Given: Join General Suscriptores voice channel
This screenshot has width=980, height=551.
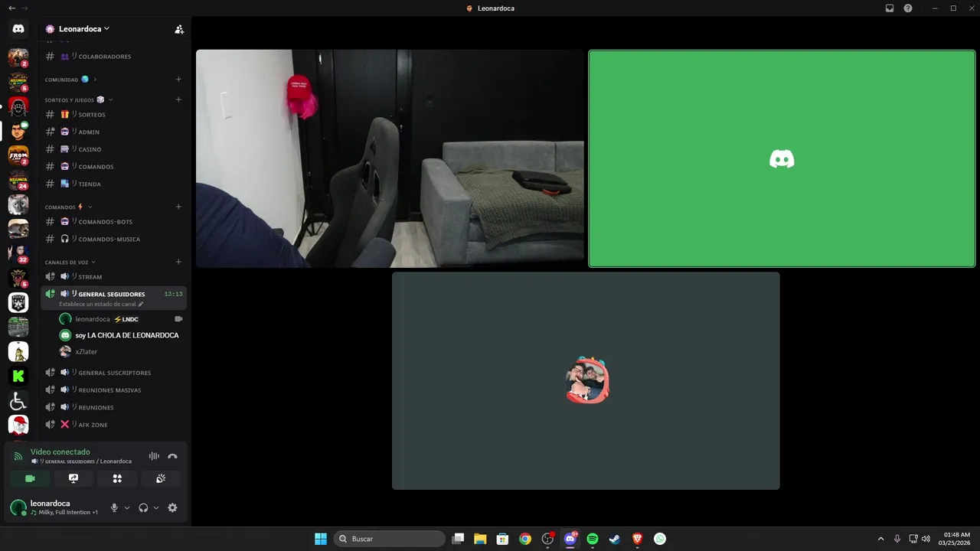Looking at the screenshot, I should pos(113,373).
